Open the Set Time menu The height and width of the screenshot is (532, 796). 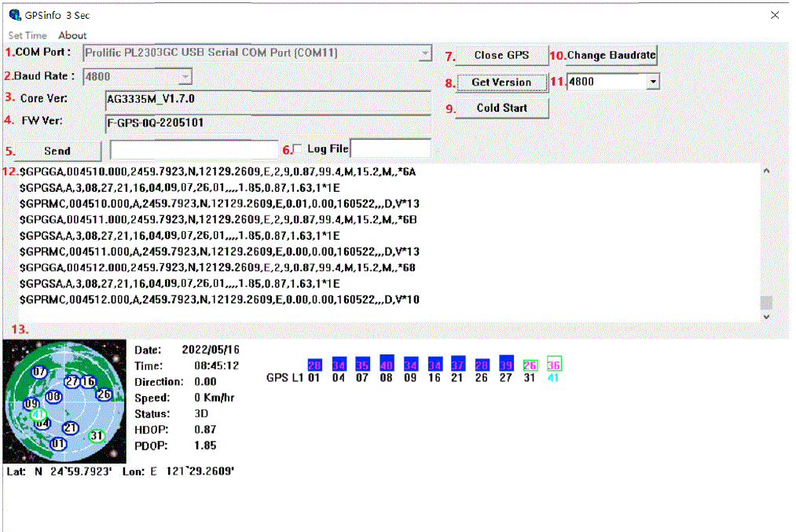tap(28, 35)
